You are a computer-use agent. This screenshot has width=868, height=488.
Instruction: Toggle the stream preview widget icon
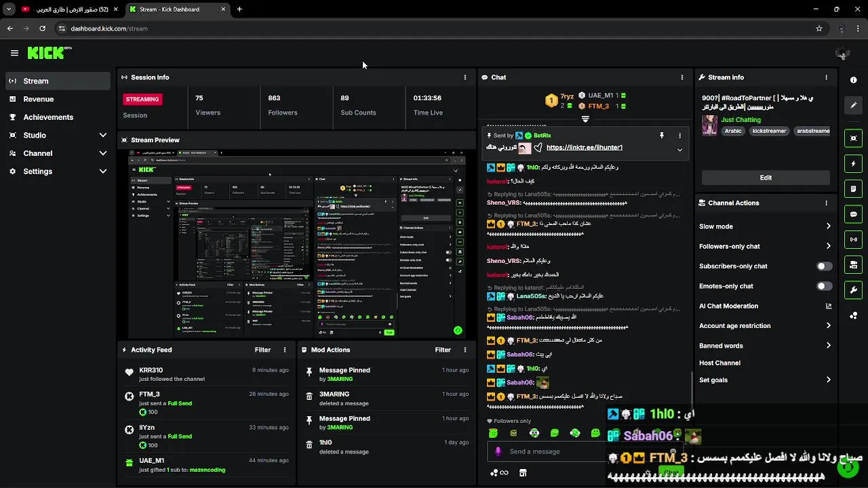[x=853, y=138]
